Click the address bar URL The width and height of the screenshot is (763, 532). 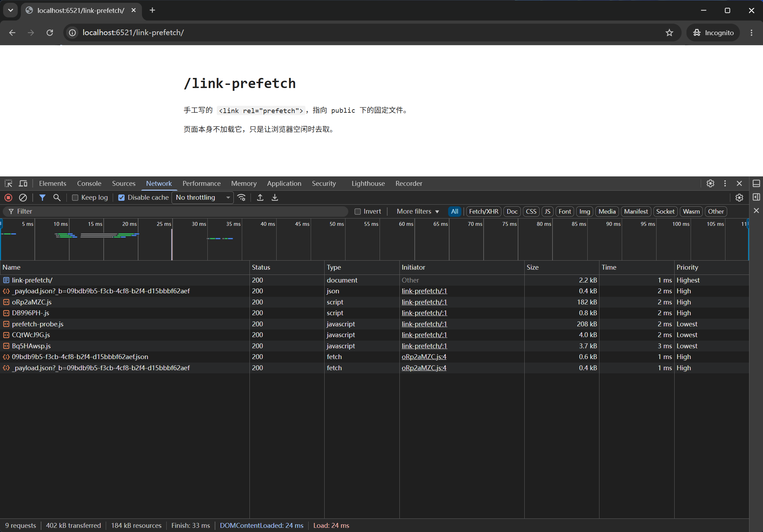point(133,33)
